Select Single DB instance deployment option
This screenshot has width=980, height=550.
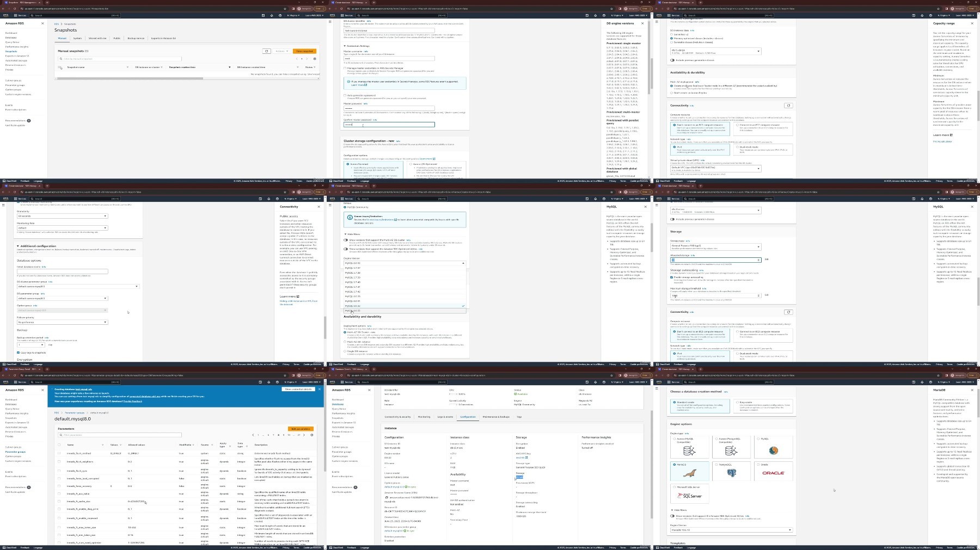pyautogui.click(x=345, y=351)
